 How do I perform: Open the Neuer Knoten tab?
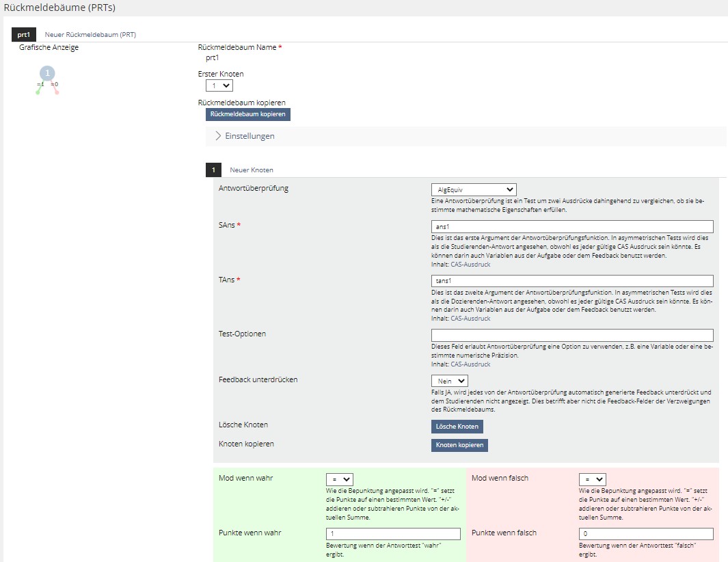[x=252, y=170]
